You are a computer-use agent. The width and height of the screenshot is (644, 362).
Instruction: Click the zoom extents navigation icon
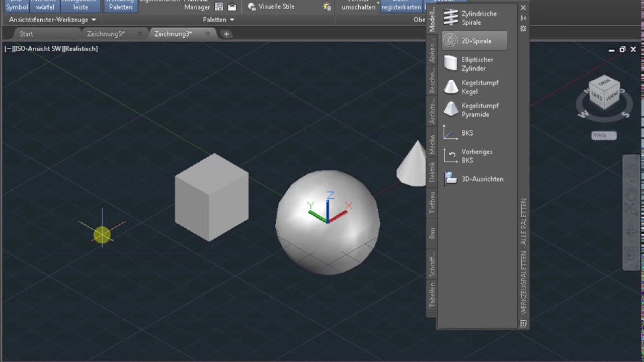tap(631, 210)
